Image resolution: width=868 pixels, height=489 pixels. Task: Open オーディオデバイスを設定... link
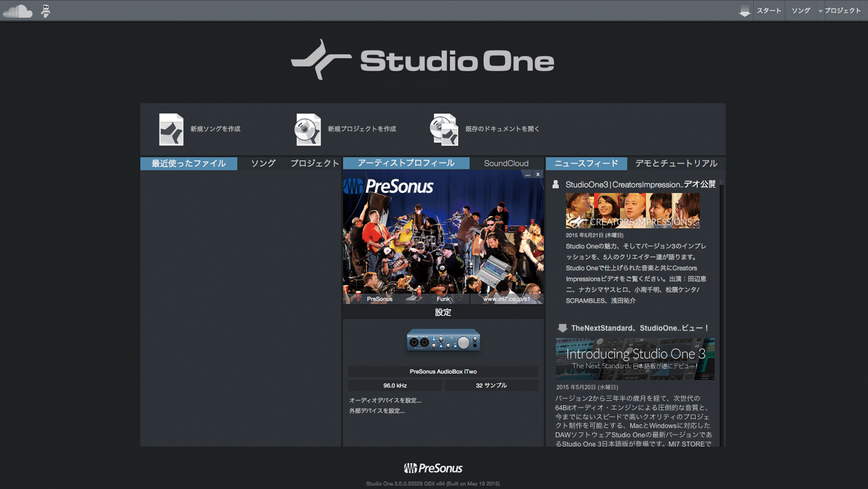click(385, 400)
